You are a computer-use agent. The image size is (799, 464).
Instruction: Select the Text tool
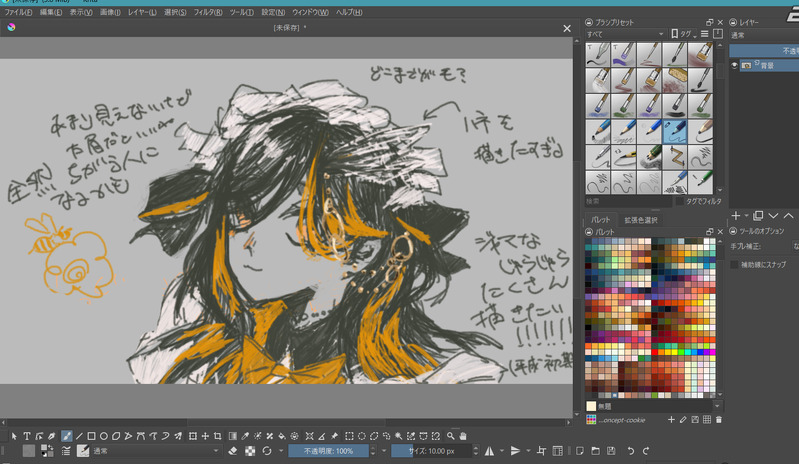[26, 436]
